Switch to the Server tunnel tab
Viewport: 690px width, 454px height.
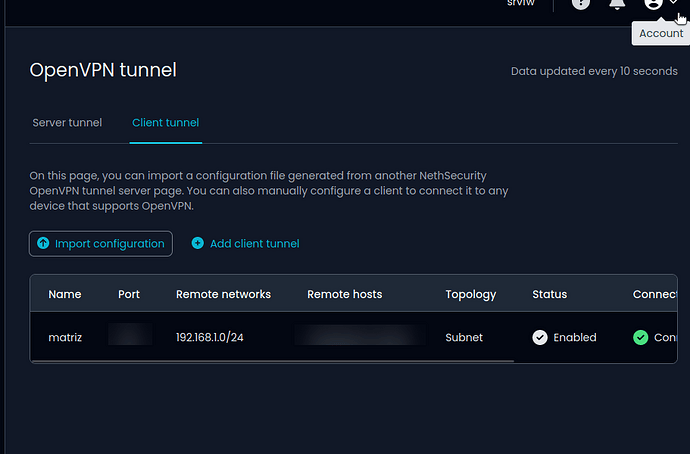[x=67, y=123]
